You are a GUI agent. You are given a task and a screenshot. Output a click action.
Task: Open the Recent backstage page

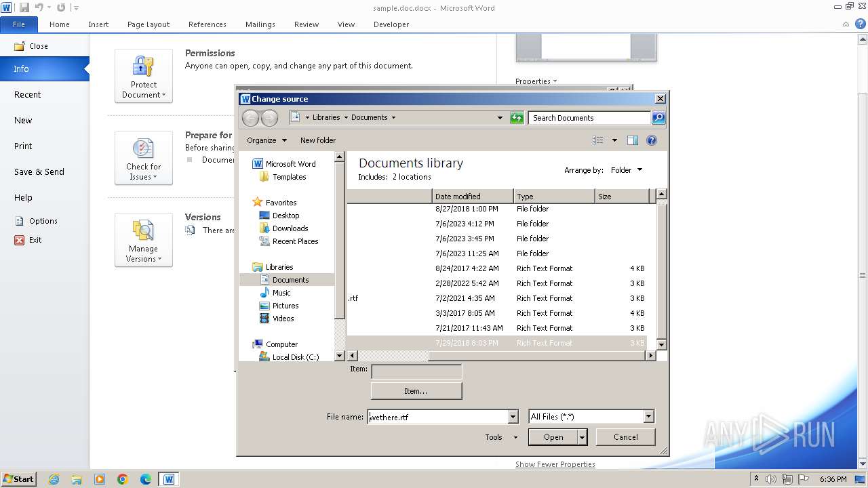click(x=27, y=95)
